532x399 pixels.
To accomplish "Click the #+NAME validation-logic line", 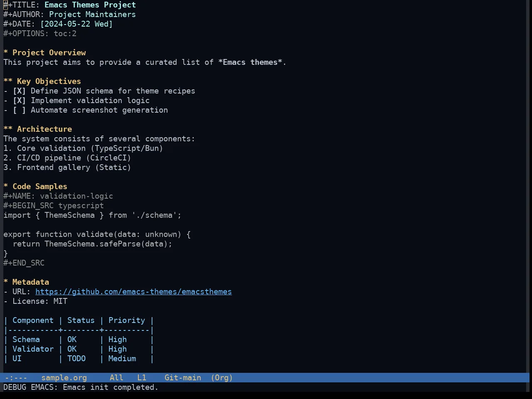I will (58, 196).
